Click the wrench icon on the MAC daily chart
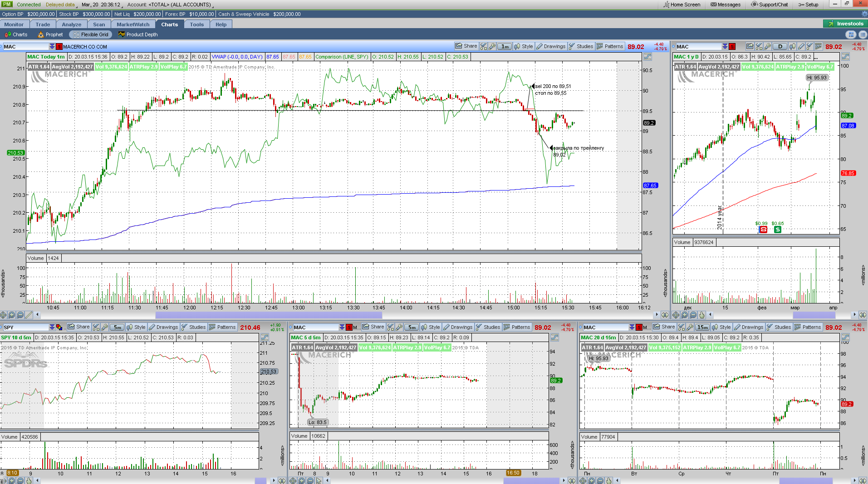Viewport: 868px width, 484px height. [x=767, y=46]
